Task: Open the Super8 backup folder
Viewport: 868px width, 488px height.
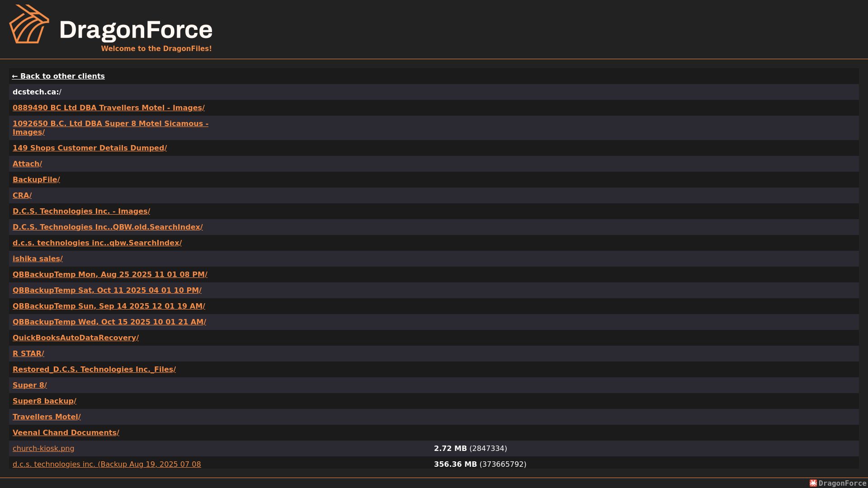Action: 44,401
